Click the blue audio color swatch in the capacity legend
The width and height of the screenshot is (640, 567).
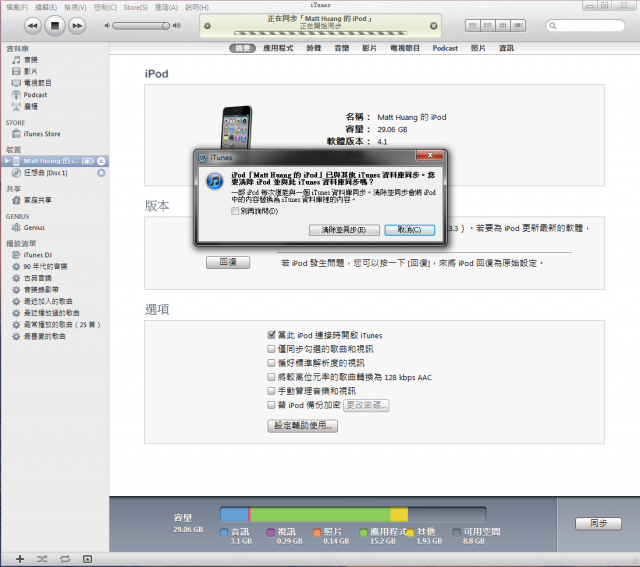coord(224,532)
